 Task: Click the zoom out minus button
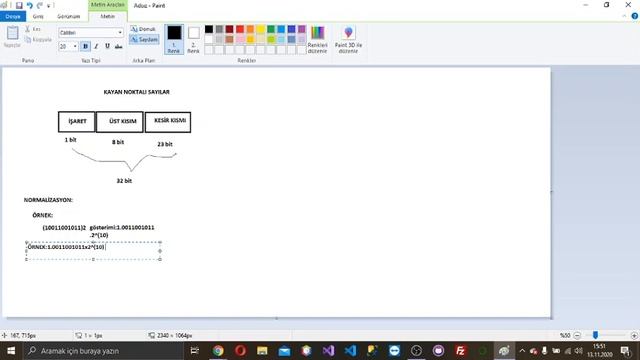coord(577,336)
